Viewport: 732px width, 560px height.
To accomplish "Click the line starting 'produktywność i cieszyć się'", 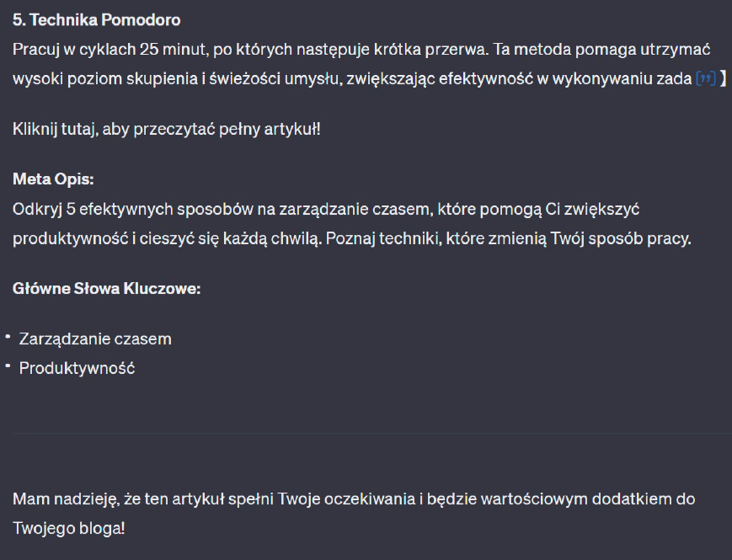I will (x=351, y=238).
